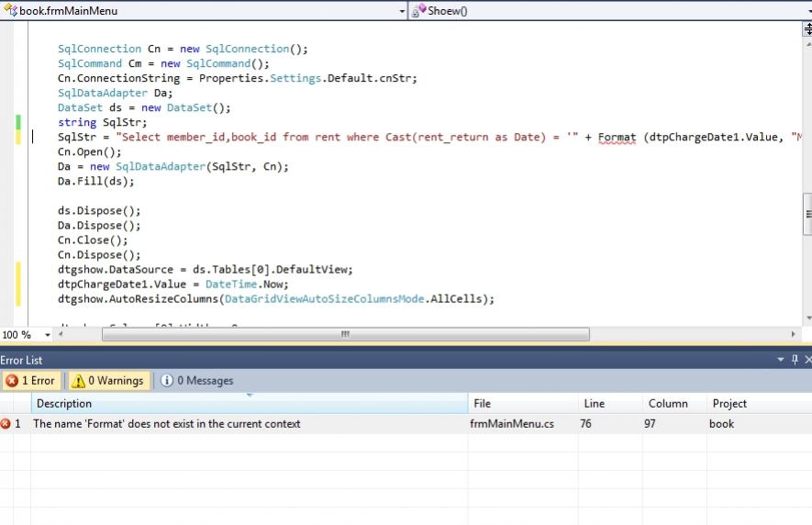Click the ds.Dispose(); code line
The height and width of the screenshot is (525, 812).
pos(99,211)
